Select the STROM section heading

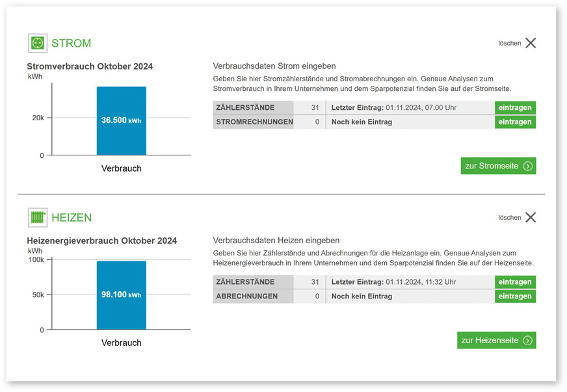coord(72,44)
